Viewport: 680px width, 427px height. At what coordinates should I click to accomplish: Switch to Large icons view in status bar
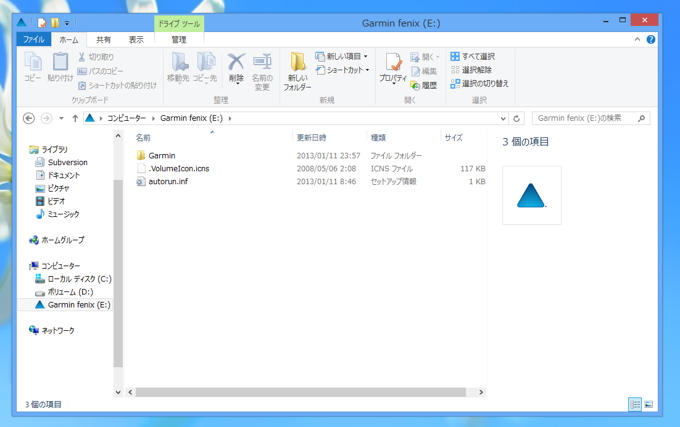pyautogui.click(x=649, y=404)
